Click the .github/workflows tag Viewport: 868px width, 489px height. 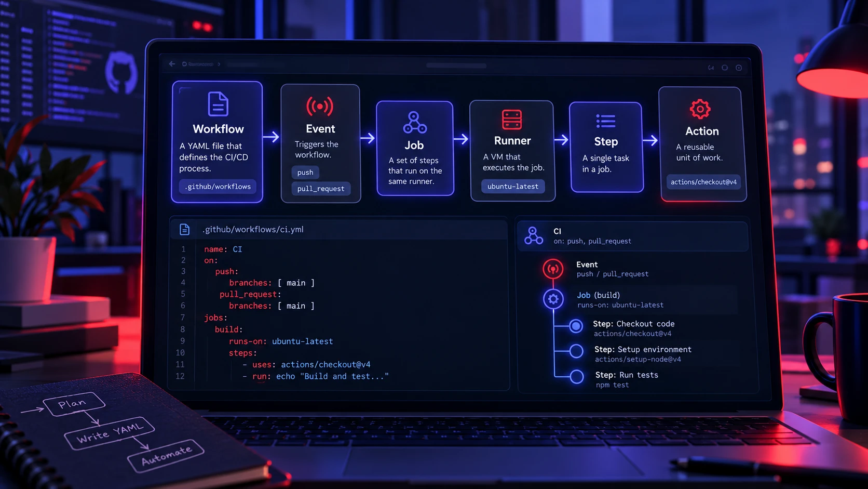[218, 187]
